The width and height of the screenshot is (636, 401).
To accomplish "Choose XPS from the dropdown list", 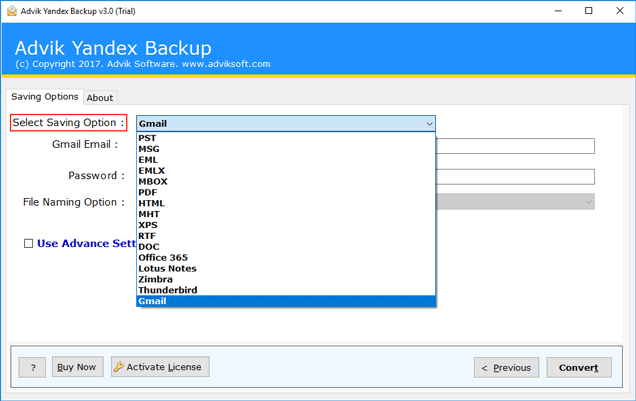I will (x=286, y=225).
